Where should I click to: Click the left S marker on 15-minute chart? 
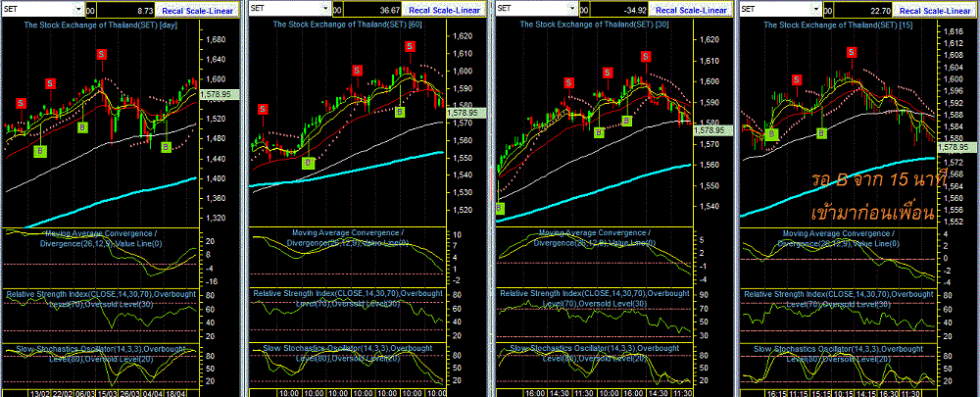(796, 79)
